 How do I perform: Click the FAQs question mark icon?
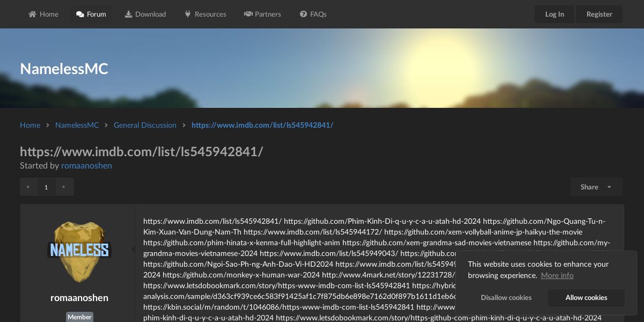303,14
